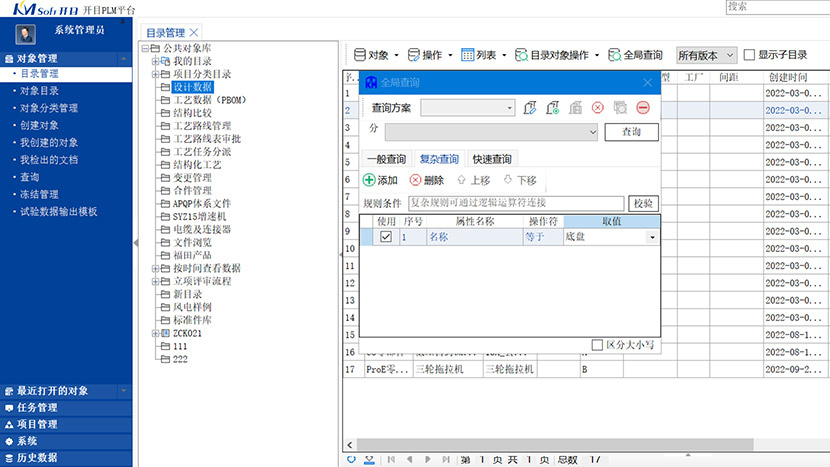Expand the 项目分类目录 tree node
Screen dimensions: 830x467
coord(155,74)
